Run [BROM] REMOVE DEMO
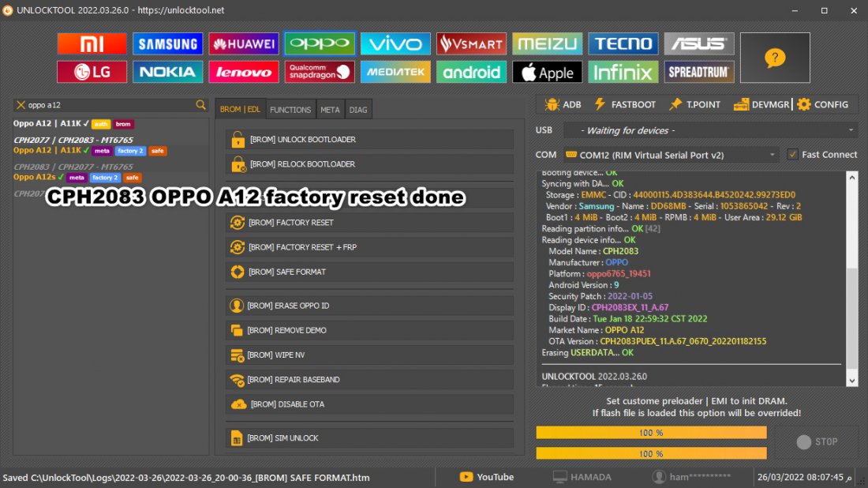Image resolution: width=868 pixels, height=488 pixels. coord(369,330)
